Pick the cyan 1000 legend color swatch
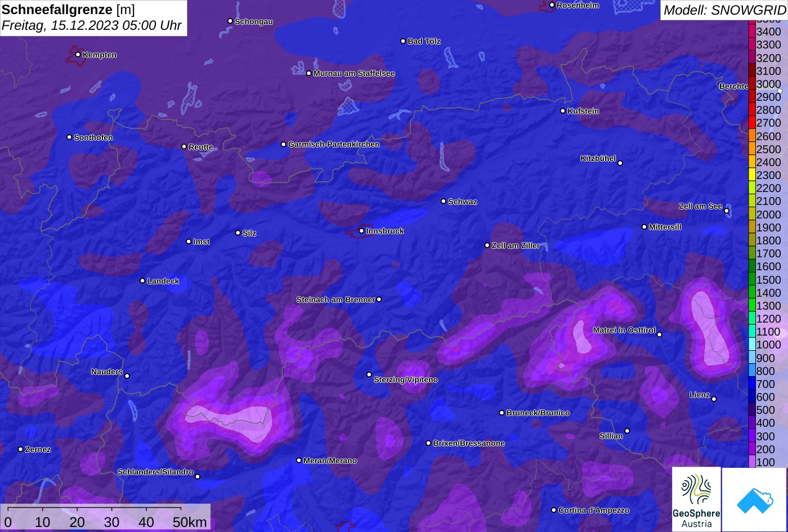788x532 pixels. pos(751,345)
